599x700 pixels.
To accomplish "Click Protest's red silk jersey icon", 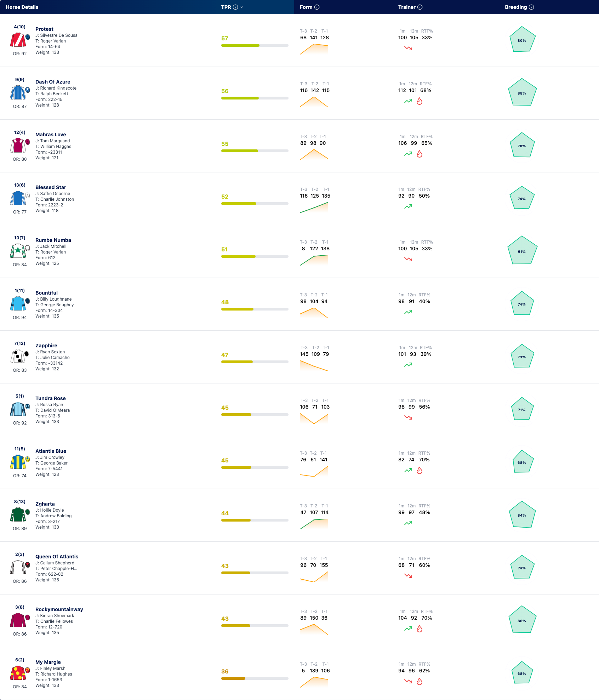I will click(x=18, y=40).
